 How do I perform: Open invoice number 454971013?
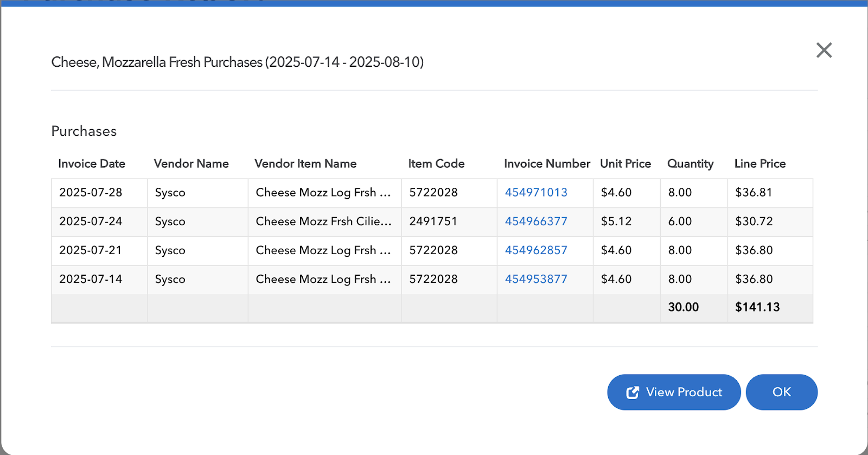[x=536, y=193]
